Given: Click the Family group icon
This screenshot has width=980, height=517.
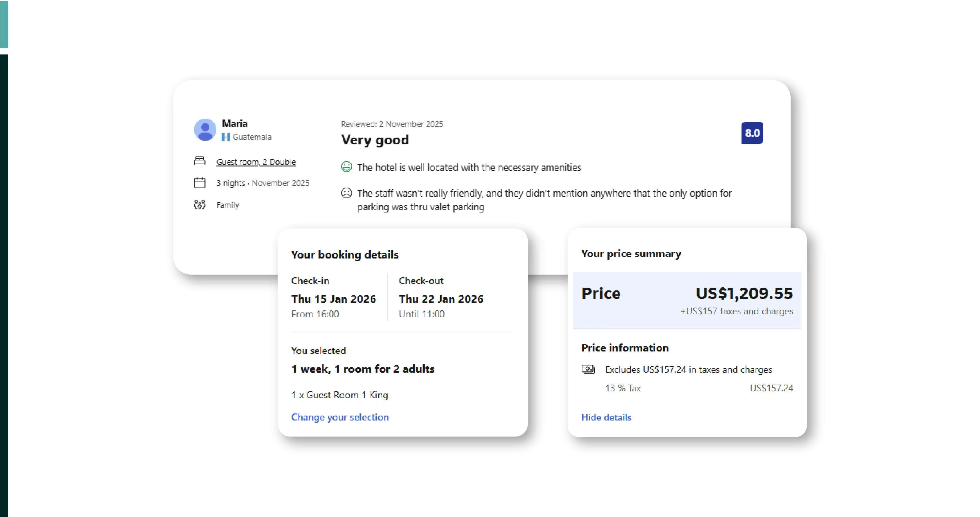Looking at the screenshot, I should pos(200,205).
